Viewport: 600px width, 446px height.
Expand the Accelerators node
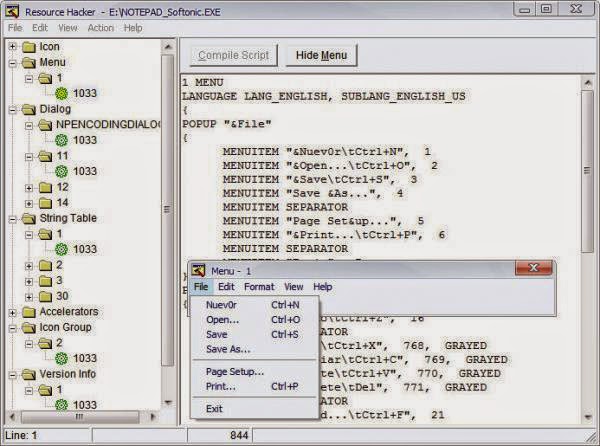pyautogui.click(x=13, y=313)
